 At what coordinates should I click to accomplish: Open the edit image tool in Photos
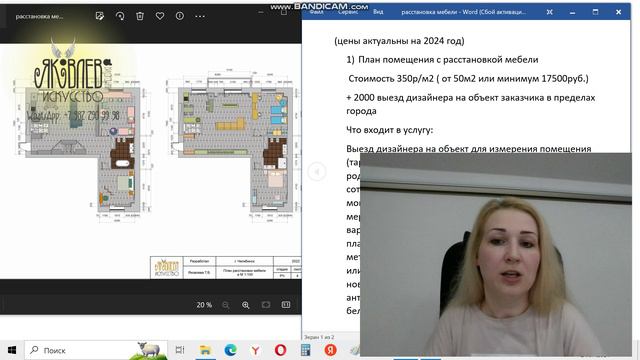100,16
